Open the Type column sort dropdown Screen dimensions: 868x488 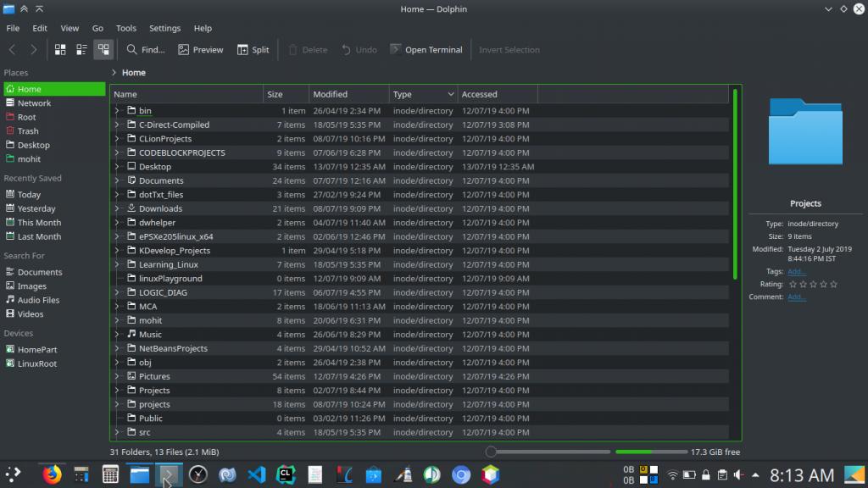point(451,94)
